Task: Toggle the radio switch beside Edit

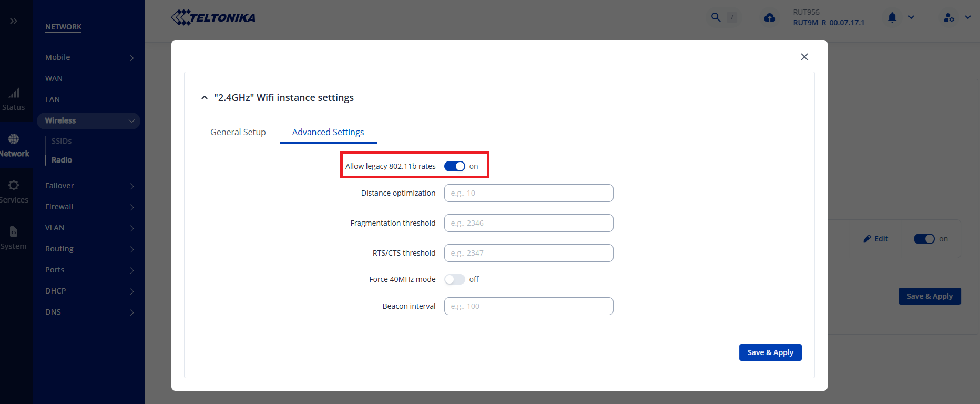Action: (924, 239)
